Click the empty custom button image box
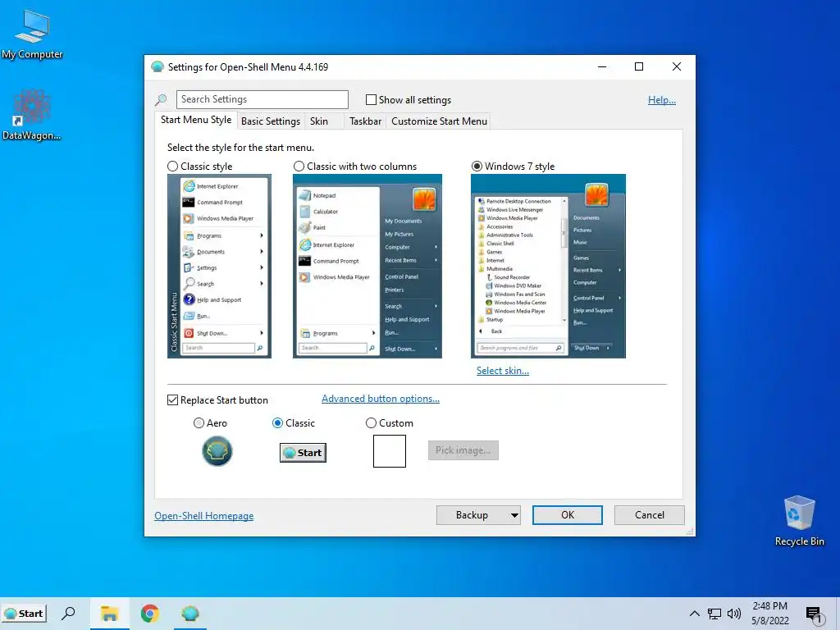The height and width of the screenshot is (630, 840). pyautogui.click(x=390, y=451)
